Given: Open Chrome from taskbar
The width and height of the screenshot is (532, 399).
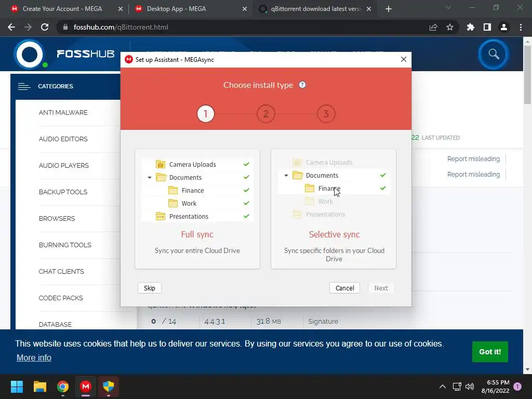Looking at the screenshot, I should click(63, 387).
